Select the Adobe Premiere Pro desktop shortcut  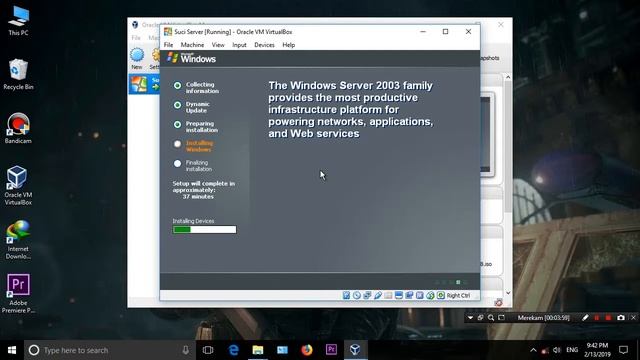(x=18, y=294)
